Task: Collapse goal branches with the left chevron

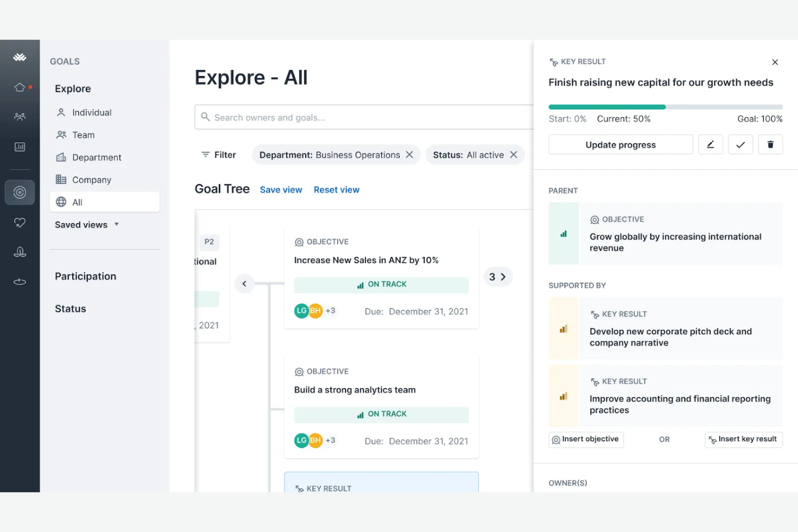Action: tap(244, 283)
